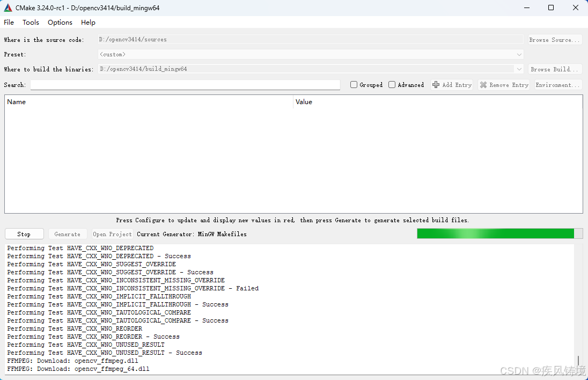Screen dimensions: 588x380
Task: Select log line 'FFMPEG: Download: opencv_ffmpeg.dll'
Action: 72,361
